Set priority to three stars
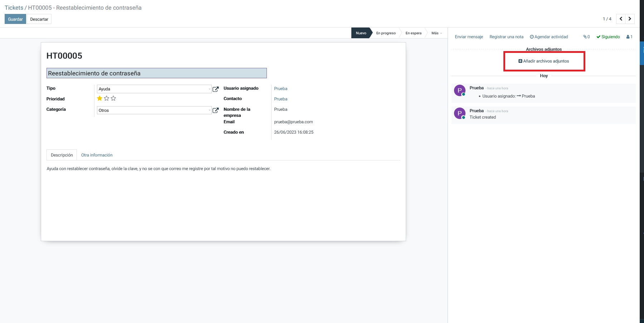 113,98
